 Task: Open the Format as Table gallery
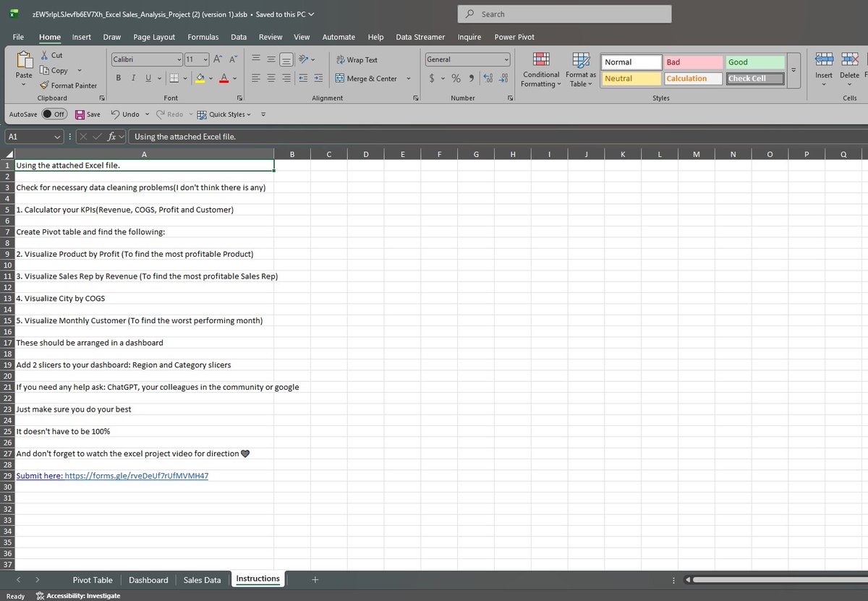click(581, 69)
